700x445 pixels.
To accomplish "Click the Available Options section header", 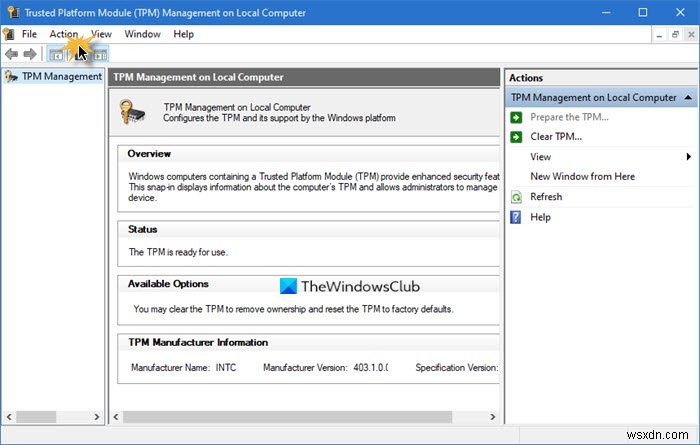I will (168, 284).
